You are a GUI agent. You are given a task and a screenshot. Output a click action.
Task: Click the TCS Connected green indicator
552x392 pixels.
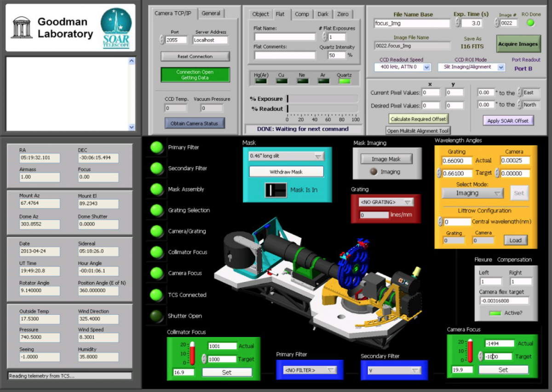click(157, 294)
